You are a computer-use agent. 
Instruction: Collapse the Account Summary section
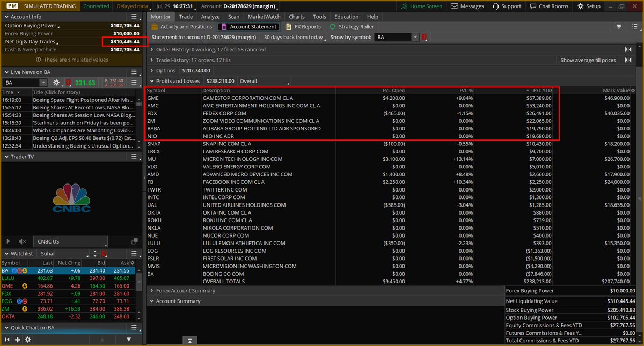[x=151, y=301]
